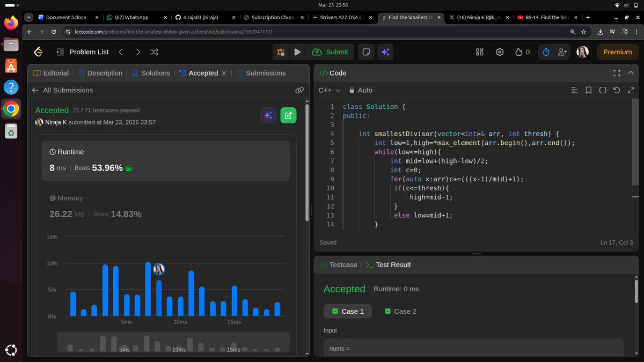The height and width of the screenshot is (362, 644).
Task: Switch to the Solutions tab
Action: click(x=151, y=73)
